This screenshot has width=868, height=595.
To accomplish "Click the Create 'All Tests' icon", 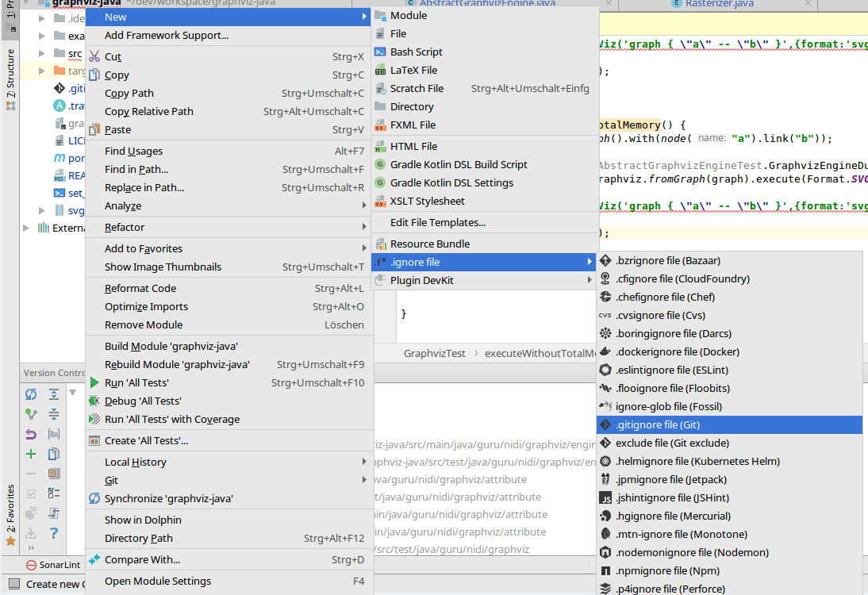I will (94, 440).
